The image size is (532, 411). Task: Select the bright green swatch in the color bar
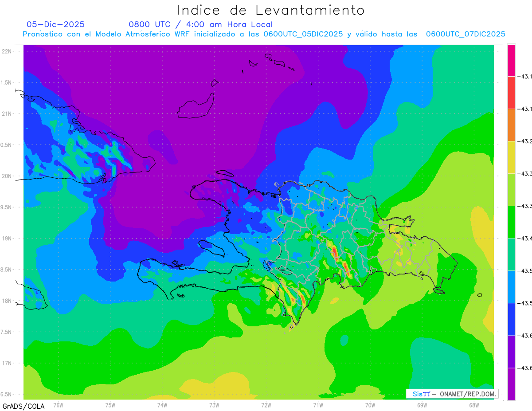pos(511,222)
